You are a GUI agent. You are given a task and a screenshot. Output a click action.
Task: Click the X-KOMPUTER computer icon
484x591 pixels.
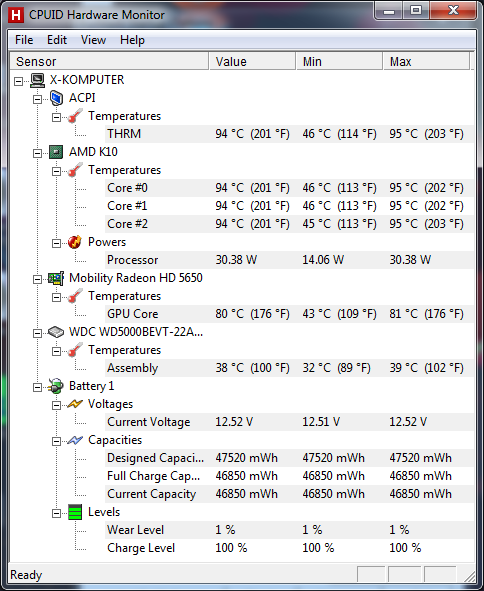point(37,80)
